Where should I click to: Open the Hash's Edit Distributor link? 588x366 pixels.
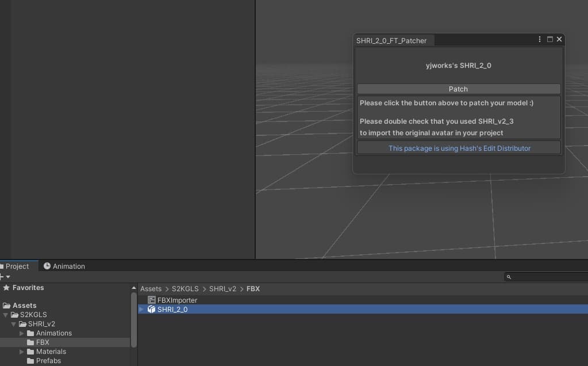pos(459,148)
